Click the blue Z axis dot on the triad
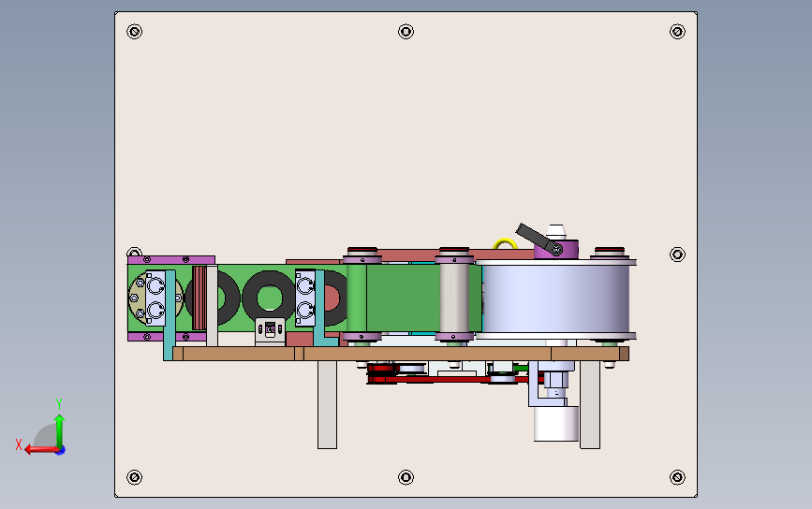 (x=61, y=451)
